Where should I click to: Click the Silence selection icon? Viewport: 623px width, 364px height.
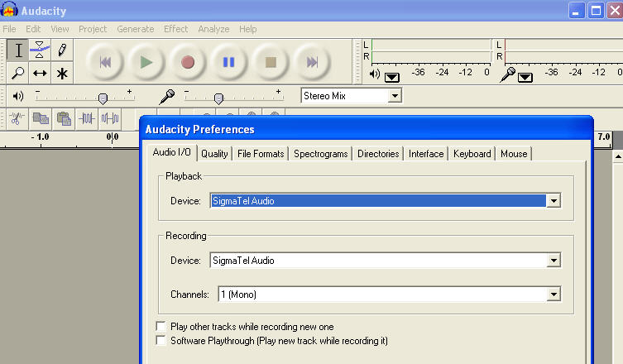point(110,118)
